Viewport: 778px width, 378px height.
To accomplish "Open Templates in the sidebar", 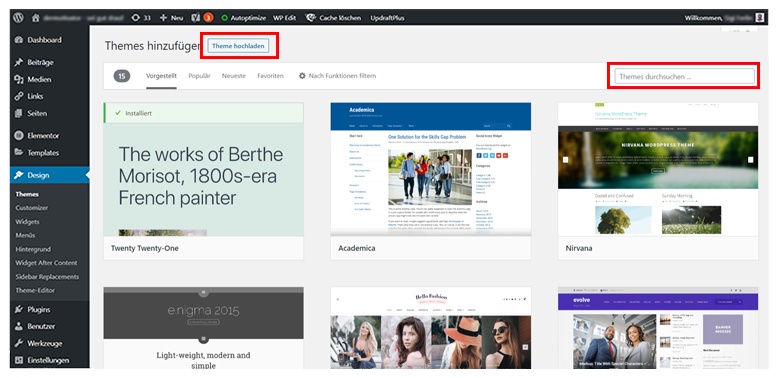I will click(50, 153).
